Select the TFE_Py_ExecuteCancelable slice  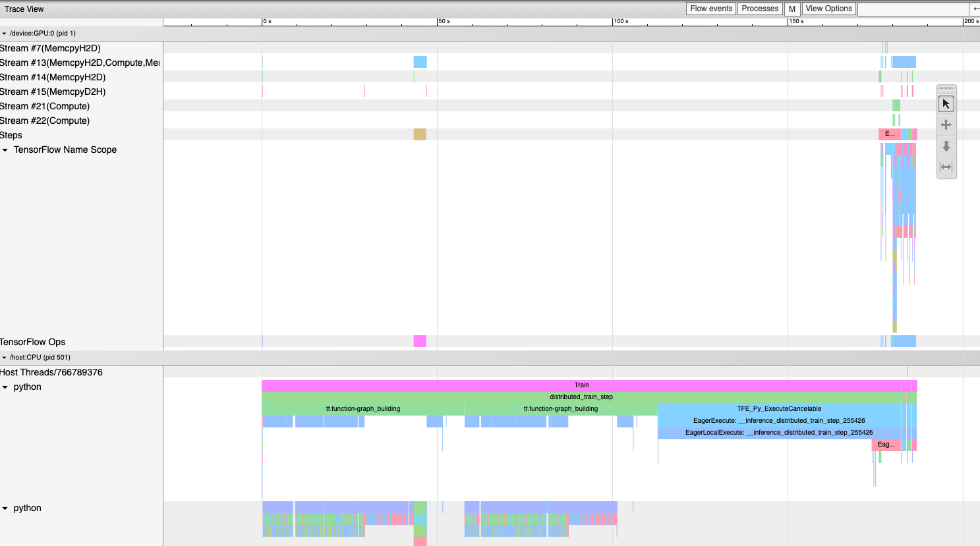pyautogui.click(x=779, y=409)
